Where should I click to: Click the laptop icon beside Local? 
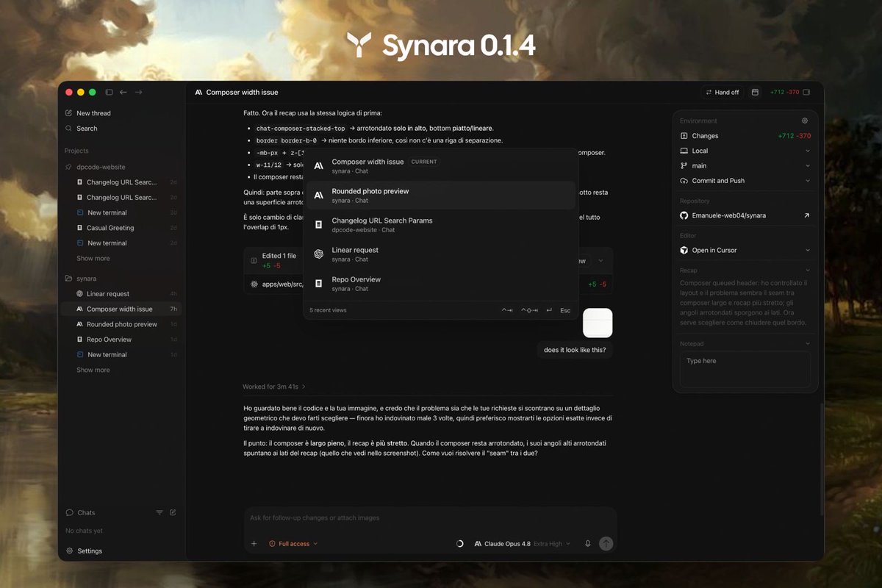(684, 151)
